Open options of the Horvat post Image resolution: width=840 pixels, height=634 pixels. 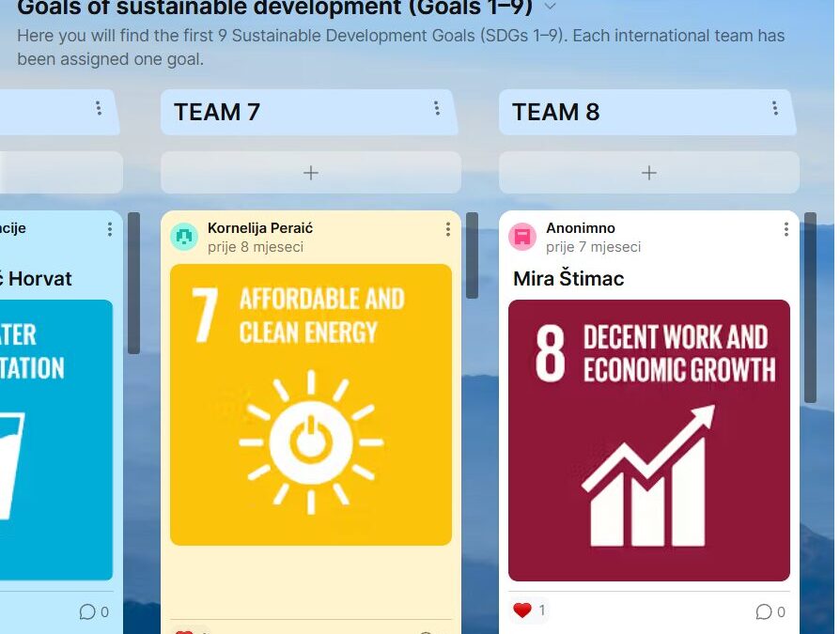pyautogui.click(x=110, y=230)
